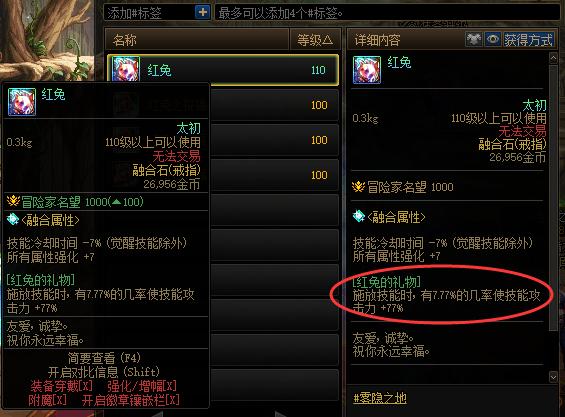Click the 红兔 icon in detail panel
Image resolution: width=565 pixels, height=417 pixels.
[x=367, y=70]
